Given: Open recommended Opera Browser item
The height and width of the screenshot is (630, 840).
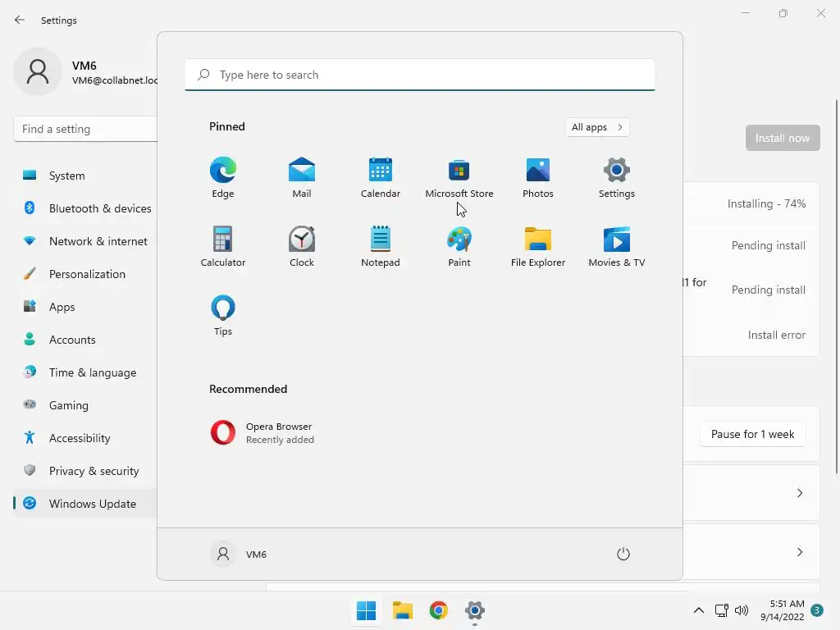Looking at the screenshot, I should tap(262, 433).
